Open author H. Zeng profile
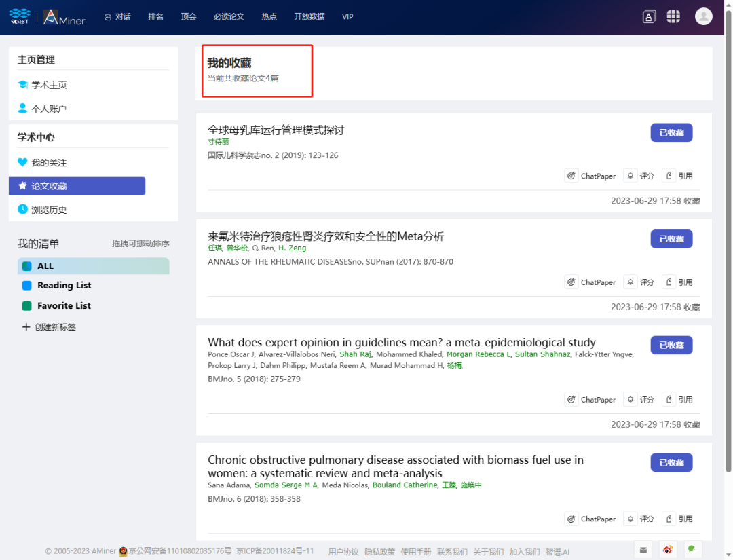The image size is (733, 560). 292,248
